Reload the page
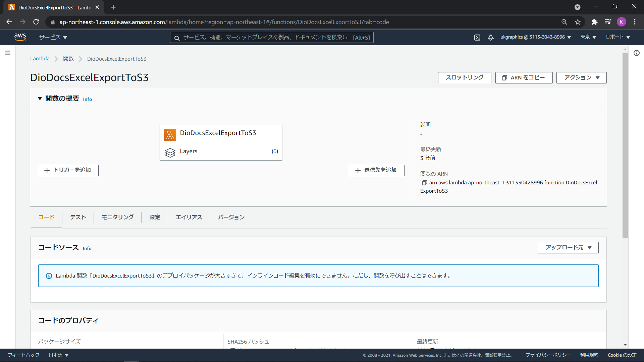The height and width of the screenshot is (362, 644). [x=36, y=22]
